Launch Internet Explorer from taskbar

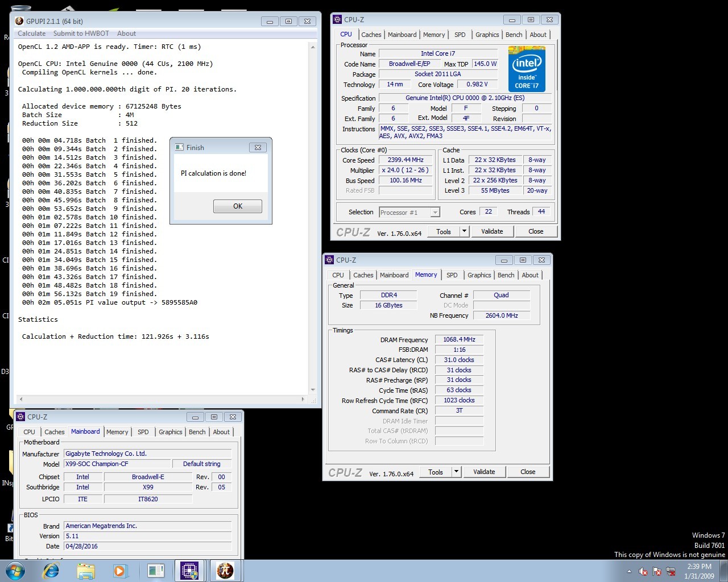(51, 571)
